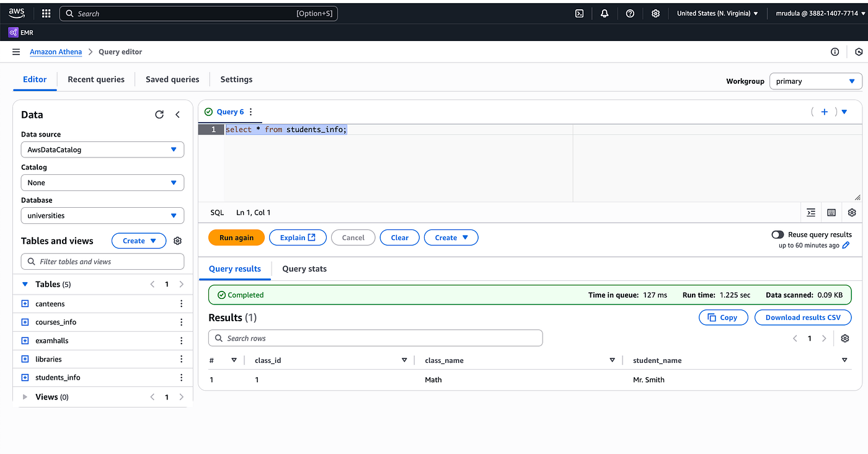Go to next page of Views list

click(x=181, y=397)
